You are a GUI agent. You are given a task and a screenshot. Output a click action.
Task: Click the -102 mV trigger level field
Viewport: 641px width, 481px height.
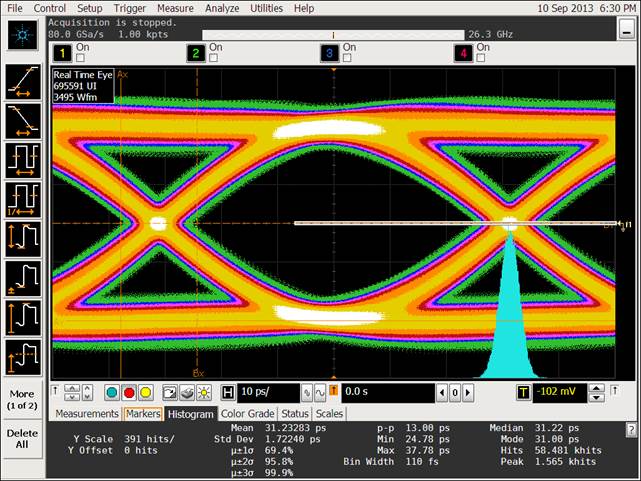[559, 393]
